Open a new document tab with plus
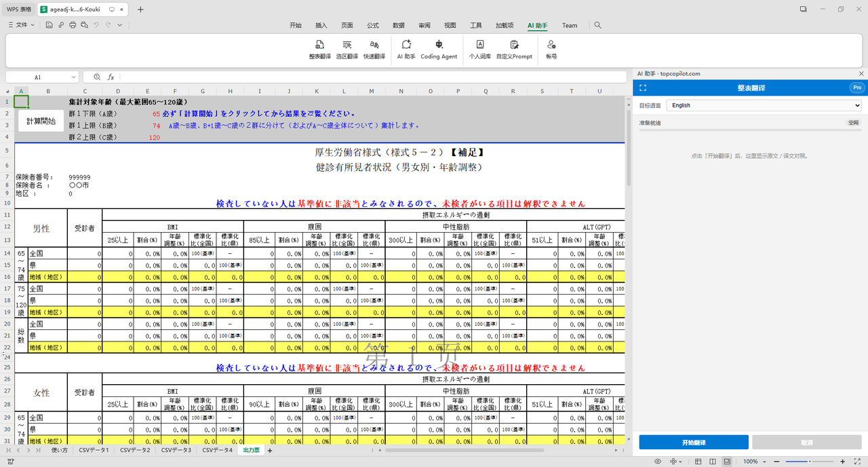This screenshot has width=868, height=467. 140,10
